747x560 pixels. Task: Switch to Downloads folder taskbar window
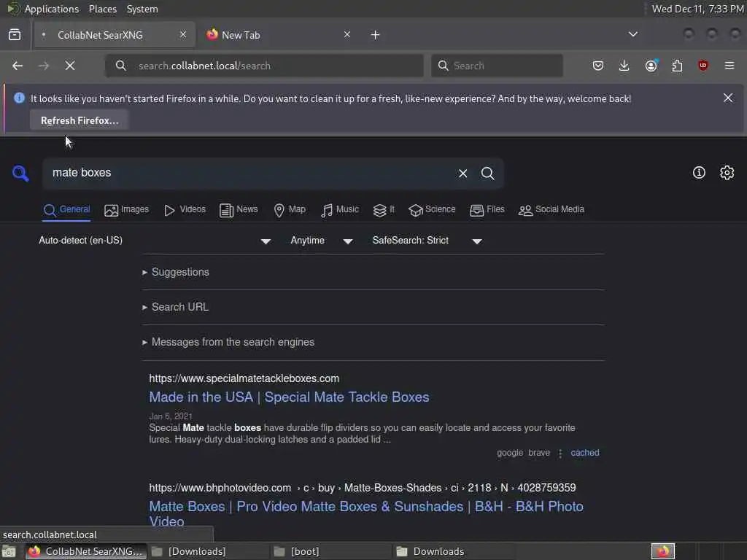[452, 551]
